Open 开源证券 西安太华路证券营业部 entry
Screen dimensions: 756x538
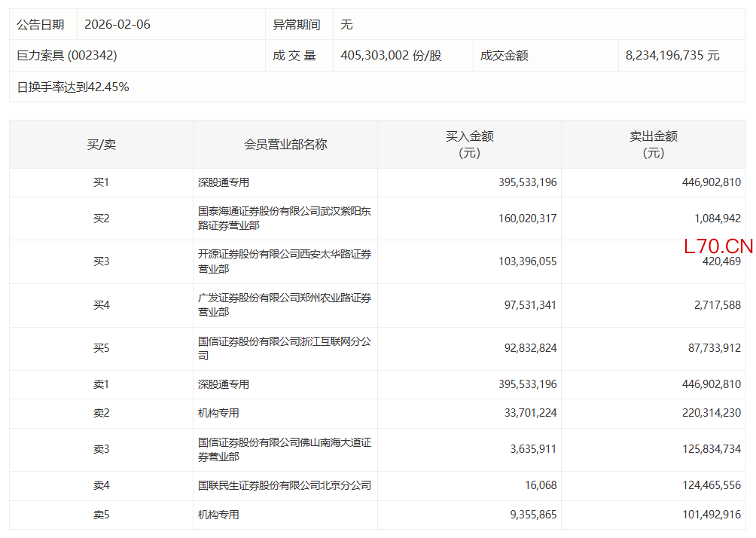(284, 261)
